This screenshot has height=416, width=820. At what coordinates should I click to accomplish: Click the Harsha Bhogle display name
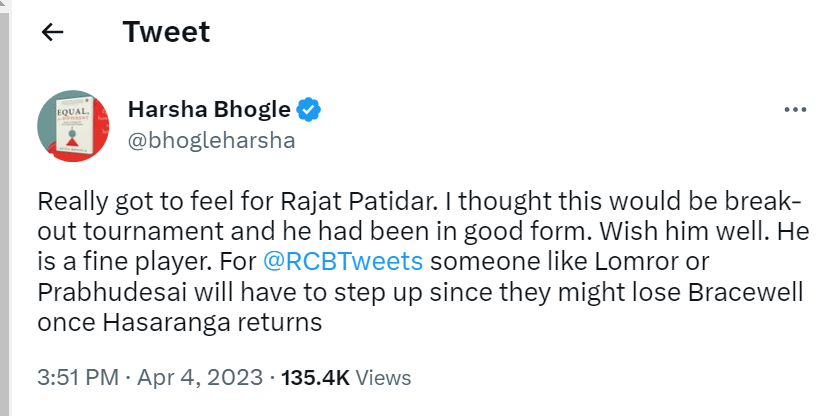tap(209, 109)
